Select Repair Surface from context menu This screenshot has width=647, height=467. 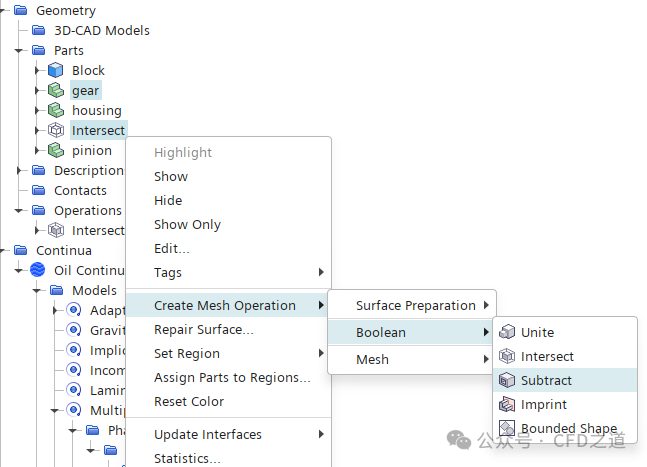[x=203, y=329]
